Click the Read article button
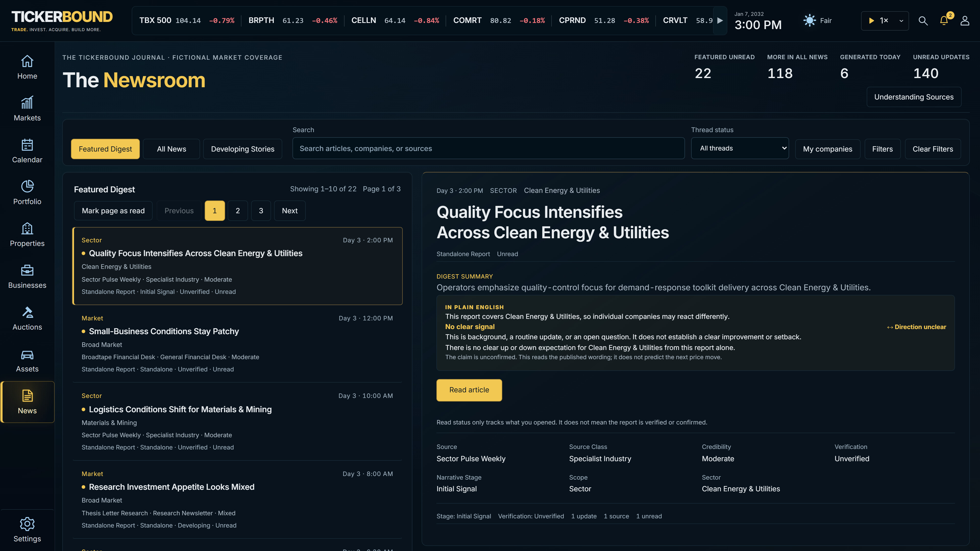This screenshot has height=551, width=980. tap(469, 390)
